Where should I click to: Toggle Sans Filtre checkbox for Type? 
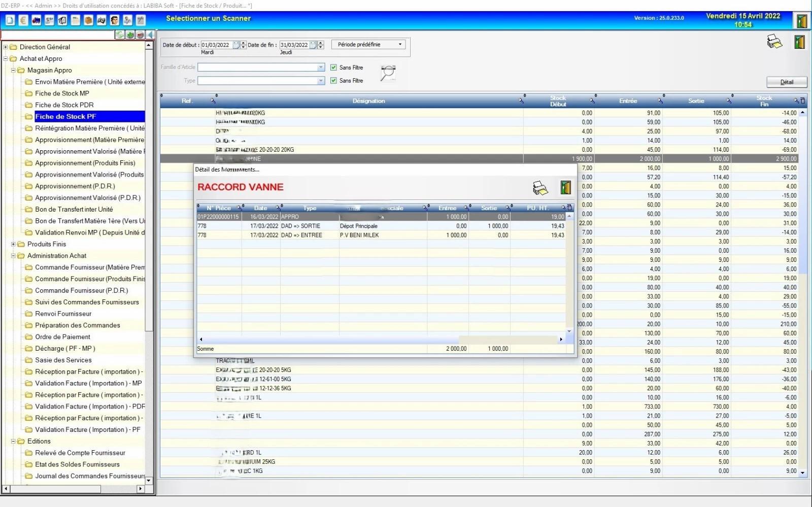point(333,81)
